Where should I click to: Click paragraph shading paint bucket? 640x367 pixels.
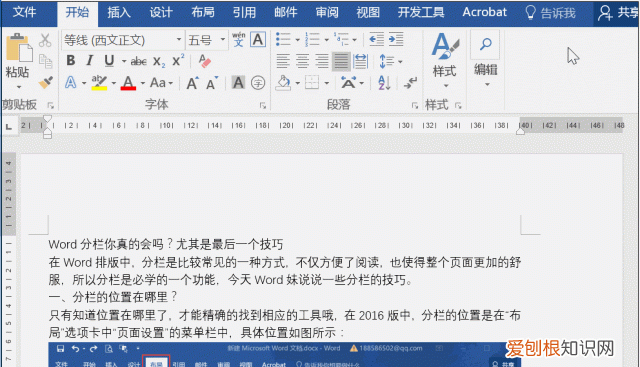point(283,83)
